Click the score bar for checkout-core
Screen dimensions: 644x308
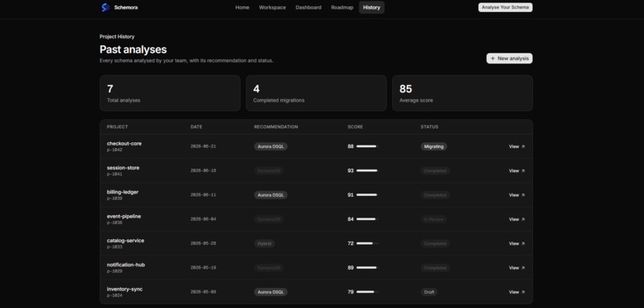click(368, 146)
